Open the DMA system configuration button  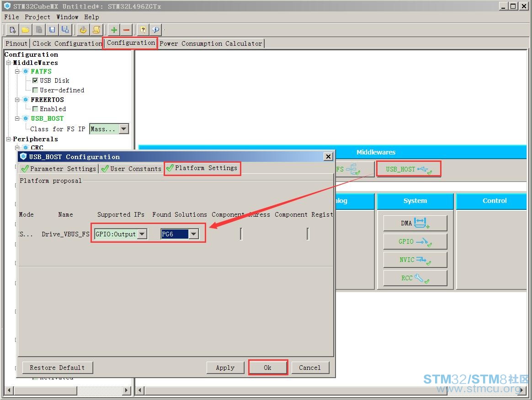(x=415, y=223)
